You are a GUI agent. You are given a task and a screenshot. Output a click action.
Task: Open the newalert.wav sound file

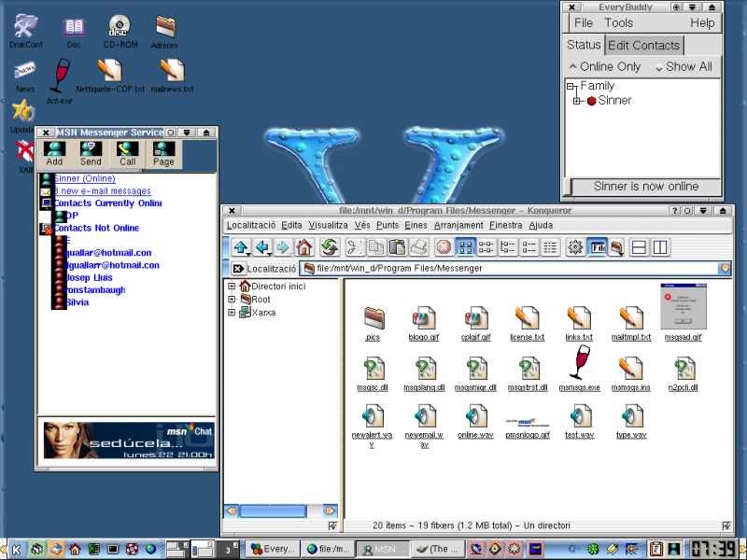372,426
